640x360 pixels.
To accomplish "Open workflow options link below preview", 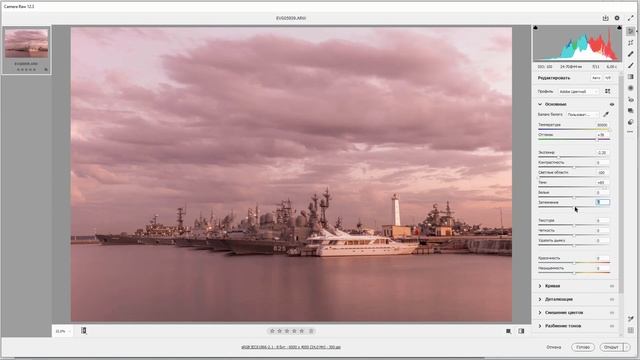I will click(291, 347).
